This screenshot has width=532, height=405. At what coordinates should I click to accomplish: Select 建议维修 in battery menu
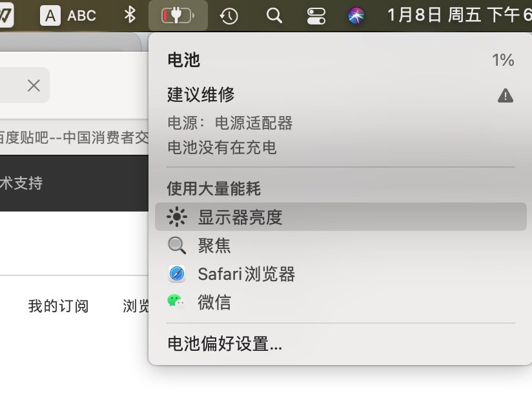pyautogui.click(x=201, y=95)
